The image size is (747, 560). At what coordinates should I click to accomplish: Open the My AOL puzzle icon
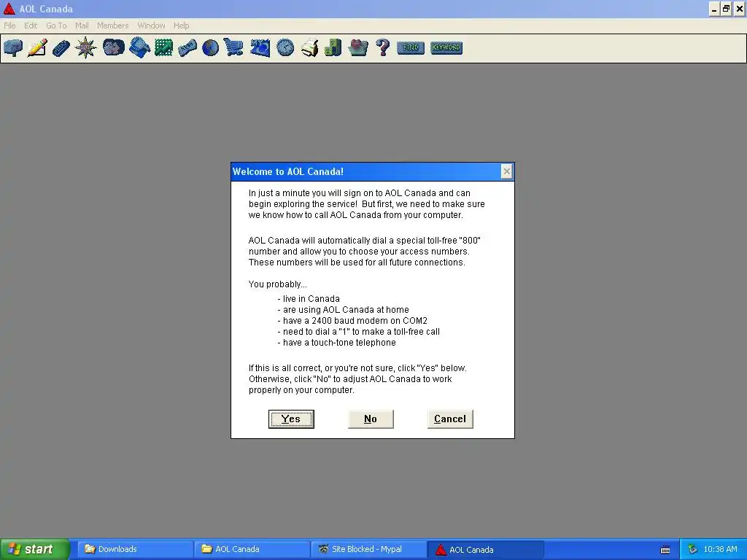[x=260, y=47]
